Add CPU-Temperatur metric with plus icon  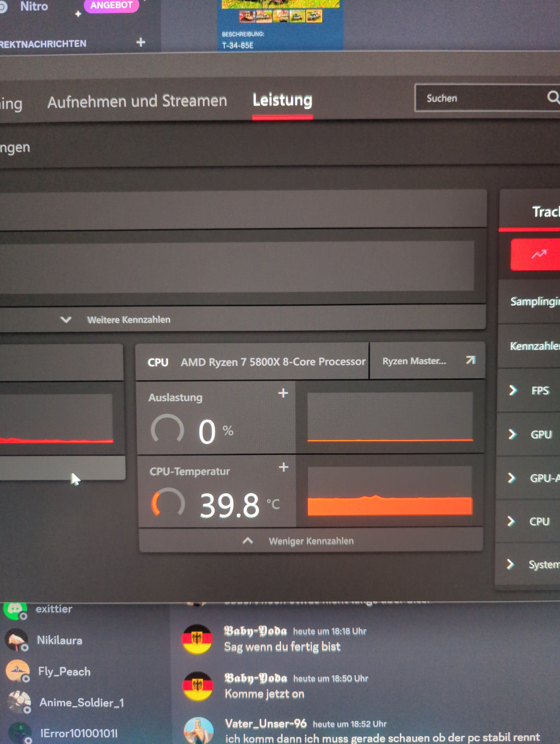point(283,467)
